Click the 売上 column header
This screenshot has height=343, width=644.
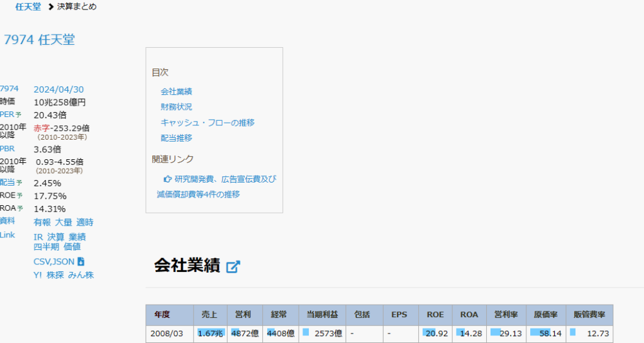point(210,315)
